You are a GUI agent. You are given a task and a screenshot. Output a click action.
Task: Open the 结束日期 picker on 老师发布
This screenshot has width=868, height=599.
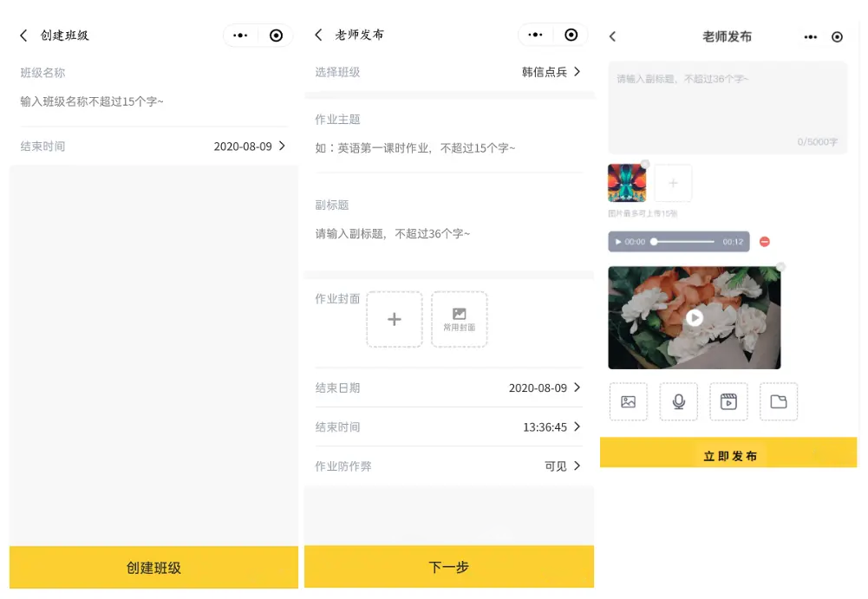pos(448,388)
